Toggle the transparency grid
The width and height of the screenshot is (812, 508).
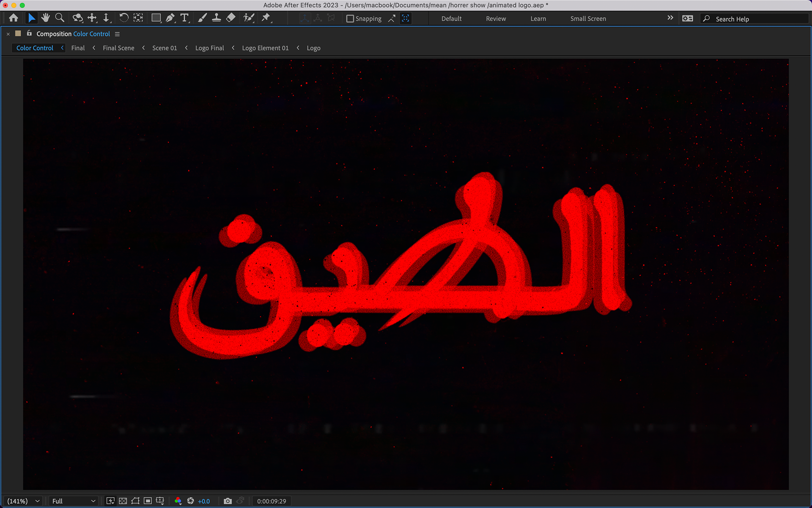tap(123, 501)
